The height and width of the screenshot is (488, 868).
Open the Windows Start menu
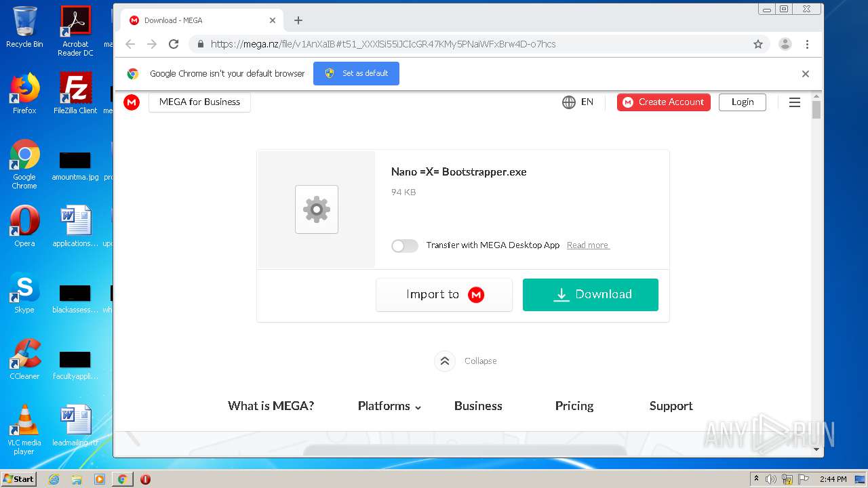pyautogui.click(x=19, y=479)
